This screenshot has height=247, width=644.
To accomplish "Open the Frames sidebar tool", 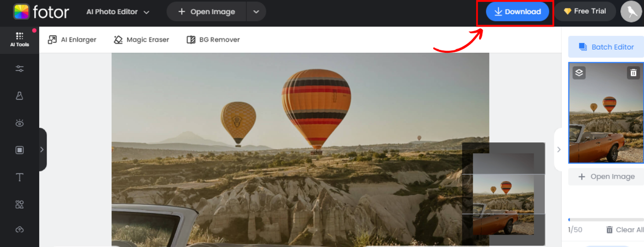I will point(20,150).
